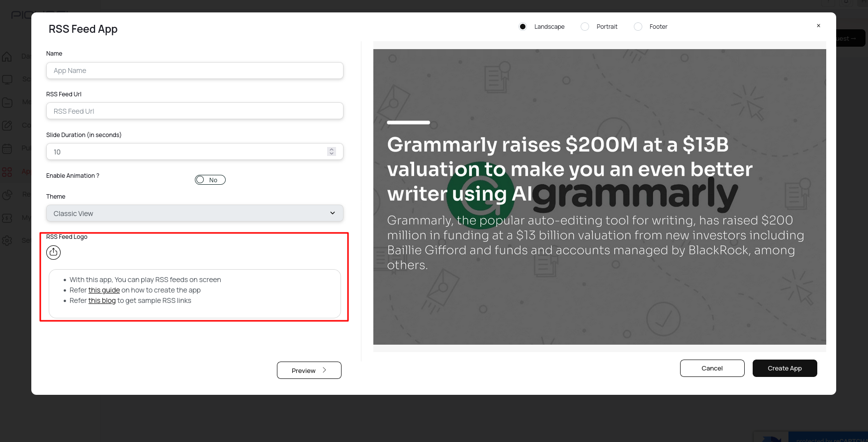
Task: Open the 'this blog' sample RSS link
Action: (102, 300)
